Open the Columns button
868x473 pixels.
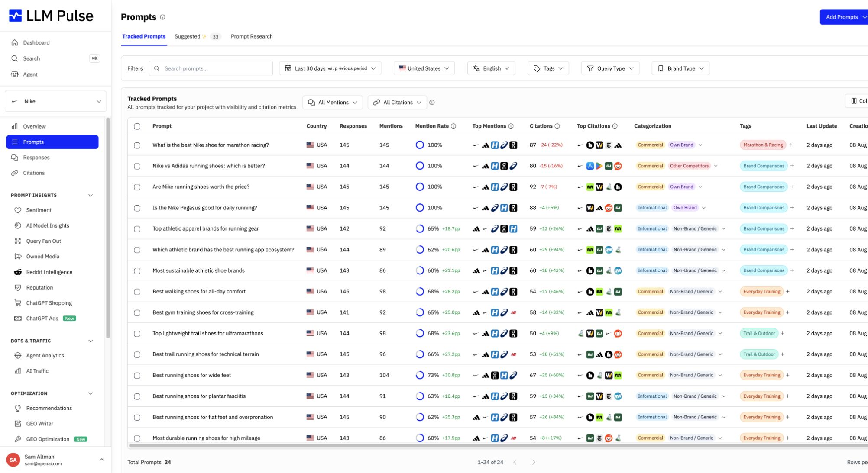857,101
